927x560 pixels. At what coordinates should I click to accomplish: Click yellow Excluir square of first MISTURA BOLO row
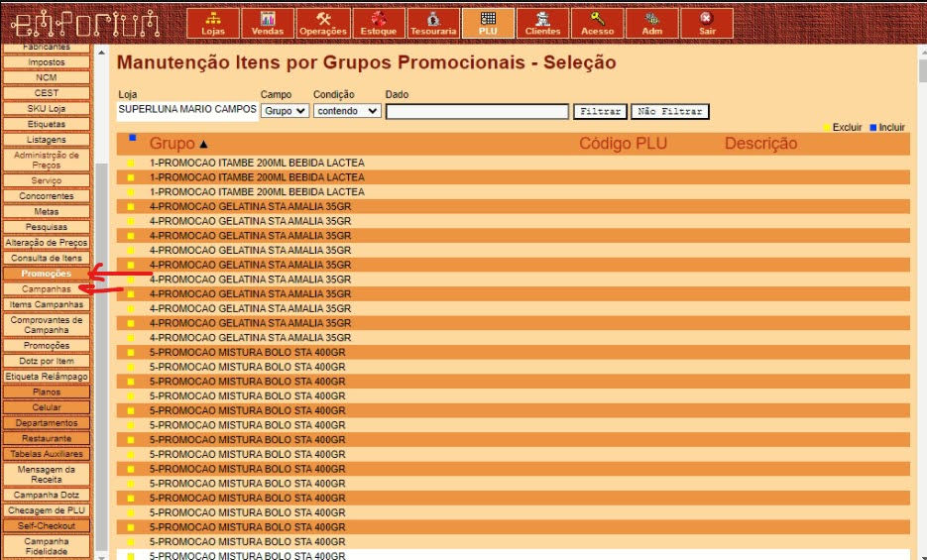click(131, 353)
